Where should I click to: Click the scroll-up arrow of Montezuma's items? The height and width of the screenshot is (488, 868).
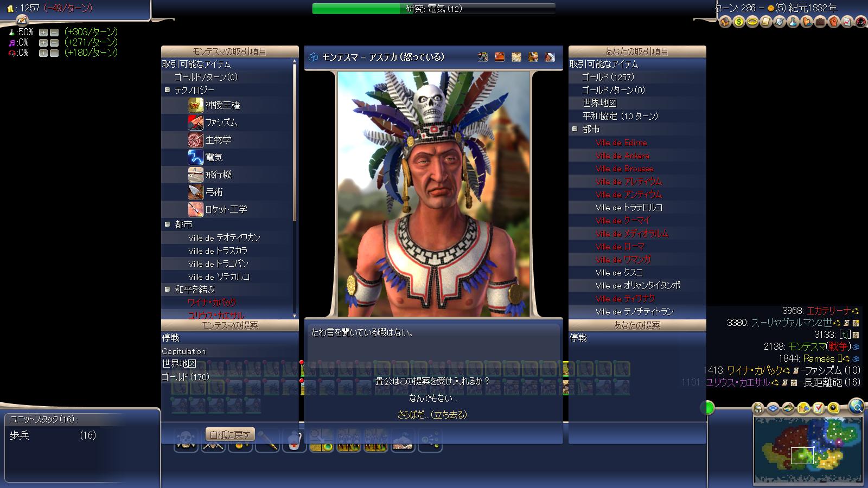295,62
